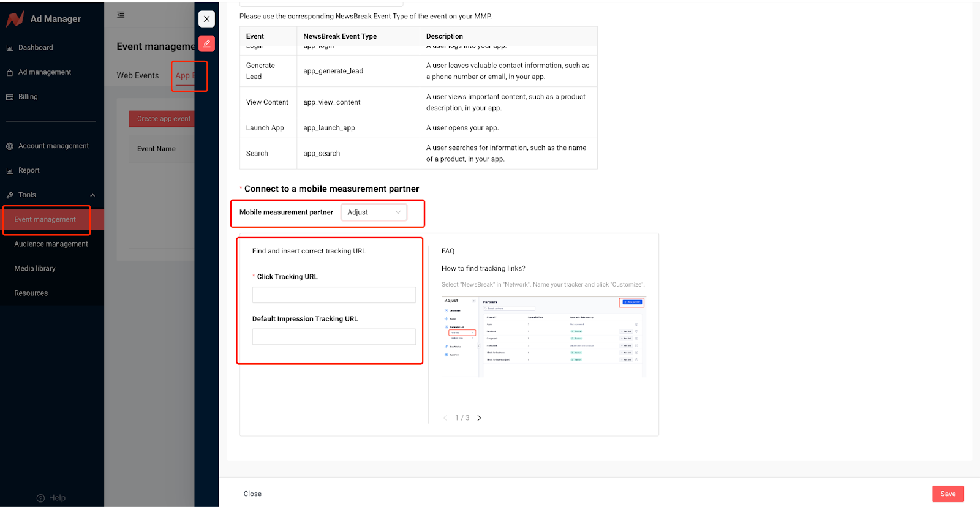Click the Generate Lead event cell

(x=268, y=71)
